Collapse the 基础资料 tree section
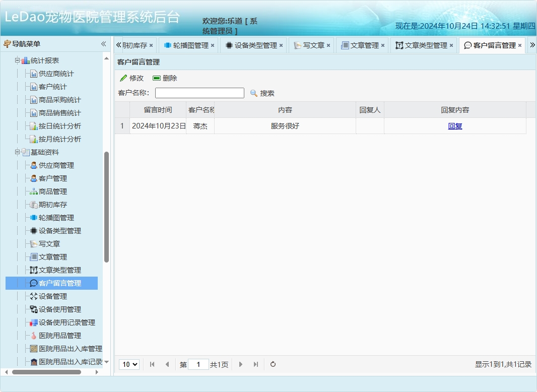 16,152
